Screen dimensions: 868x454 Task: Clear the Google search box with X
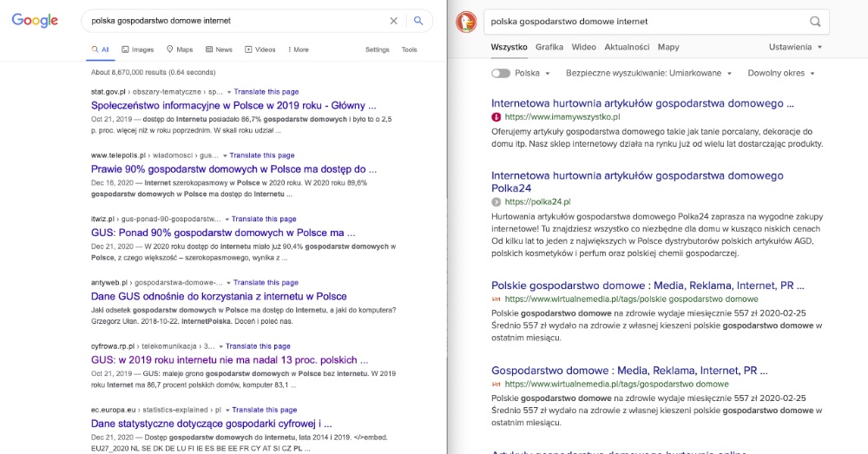pyautogui.click(x=393, y=21)
